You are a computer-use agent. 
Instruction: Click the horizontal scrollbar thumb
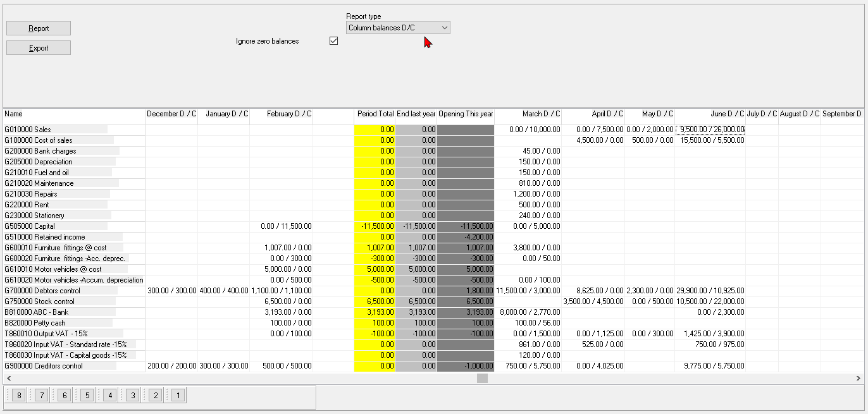(x=482, y=378)
